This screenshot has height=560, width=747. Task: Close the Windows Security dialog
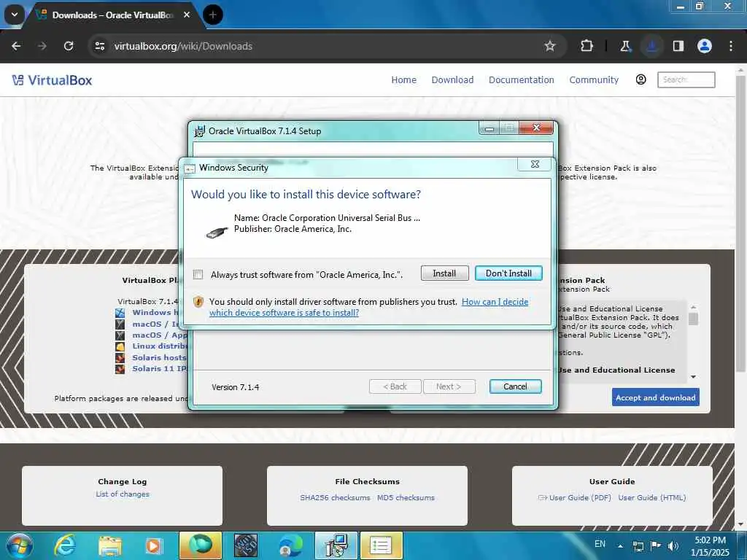coord(535,164)
